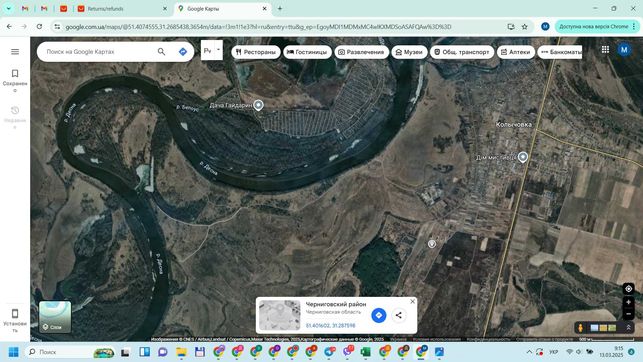643x362 pixels.
Task: Open directions via blue arrow icon
Action: (x=183, y=52)
